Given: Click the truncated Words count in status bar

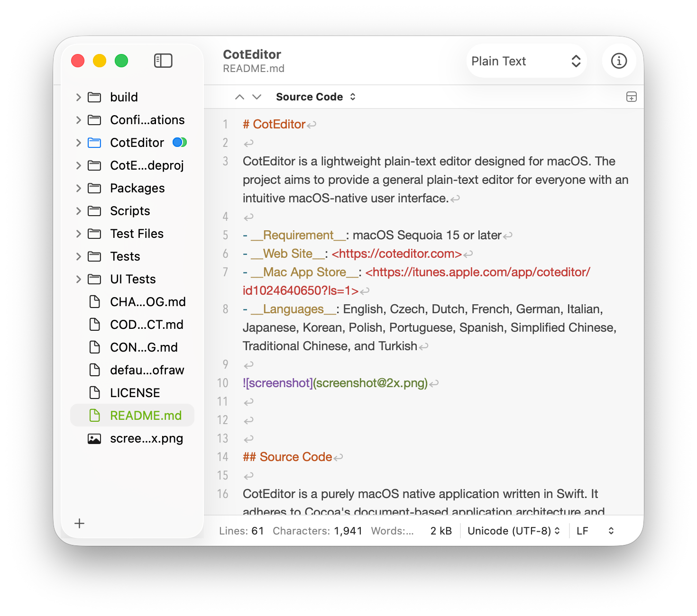Looking at the screenshot, I should 393,531.
